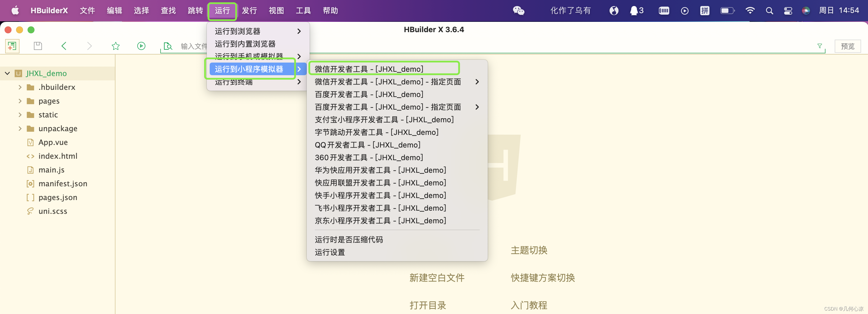Click the file search icon in toolbar
This screenshot has width=868, height=314.
pyautogui.click(x=167, y=46)
